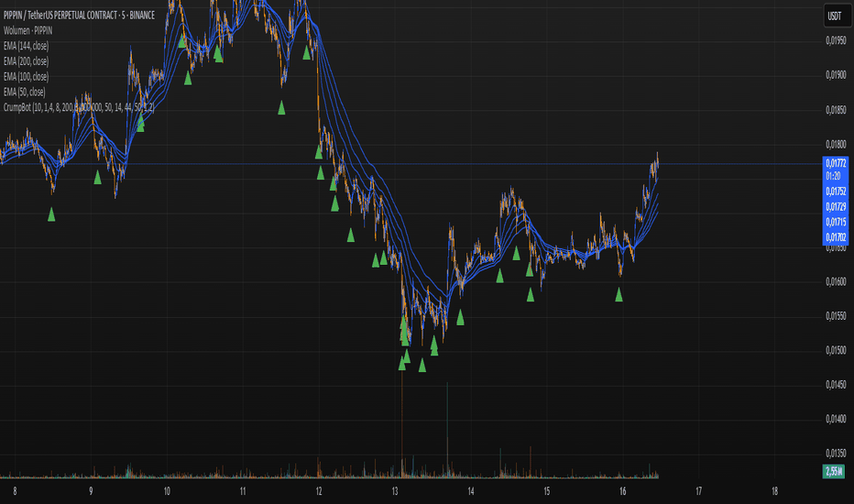Click the 0,01600 price axis label
The width and height of the screenshot is (854, 504).
[836, 281]
